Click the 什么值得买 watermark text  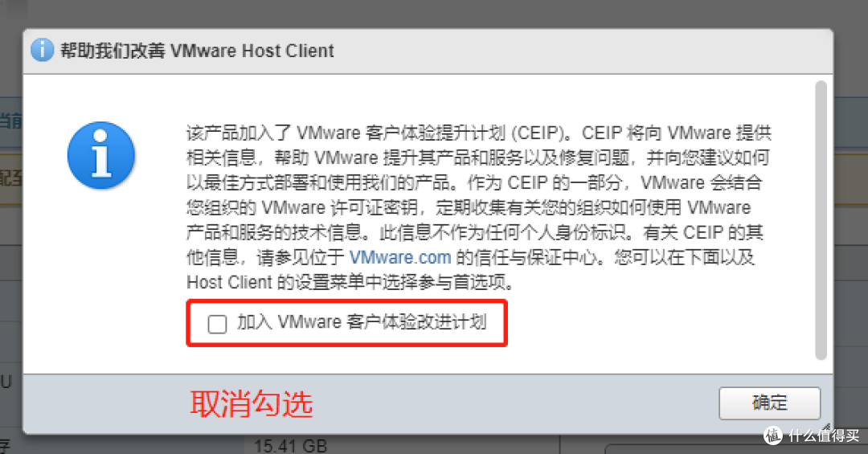pyautogui.click(x=824, y=436)
